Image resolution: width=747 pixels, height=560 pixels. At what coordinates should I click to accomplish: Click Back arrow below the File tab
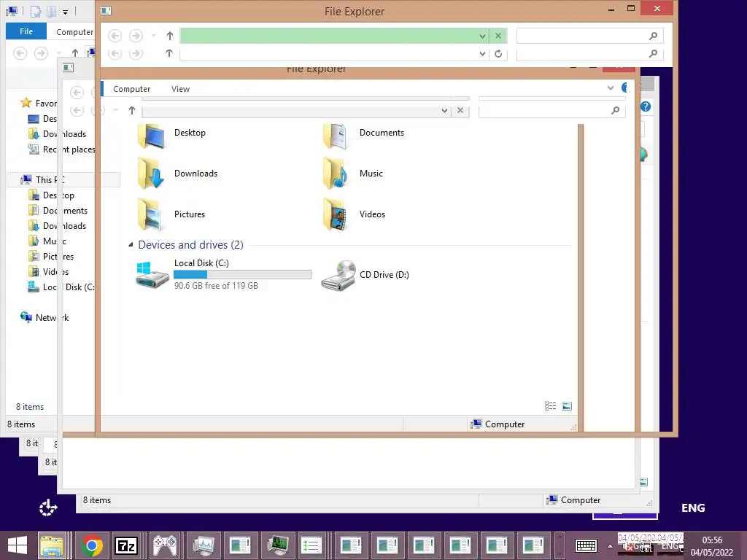point(20,53)
